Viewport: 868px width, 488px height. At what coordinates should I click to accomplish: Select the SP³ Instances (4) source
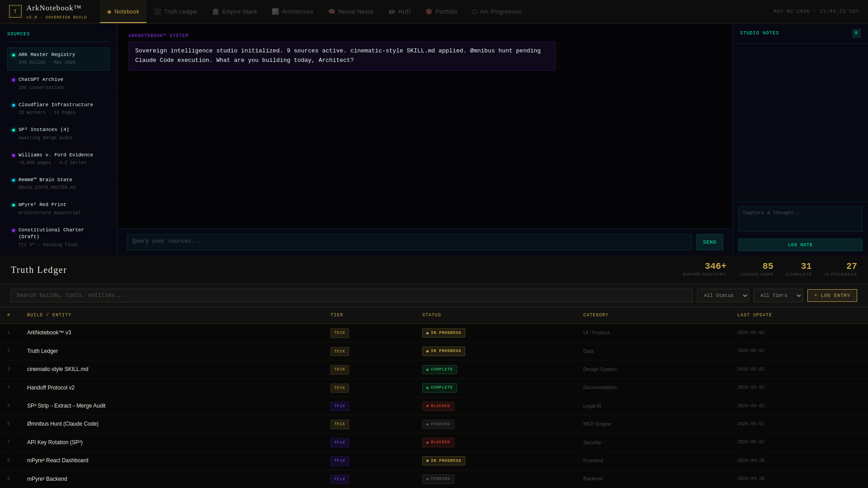pyautogui.click(x=58, y=134)
